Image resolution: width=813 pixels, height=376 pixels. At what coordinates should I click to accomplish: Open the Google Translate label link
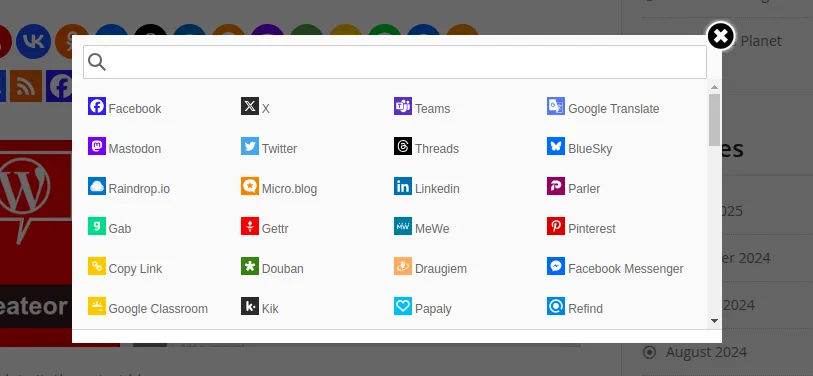point(614,109)
